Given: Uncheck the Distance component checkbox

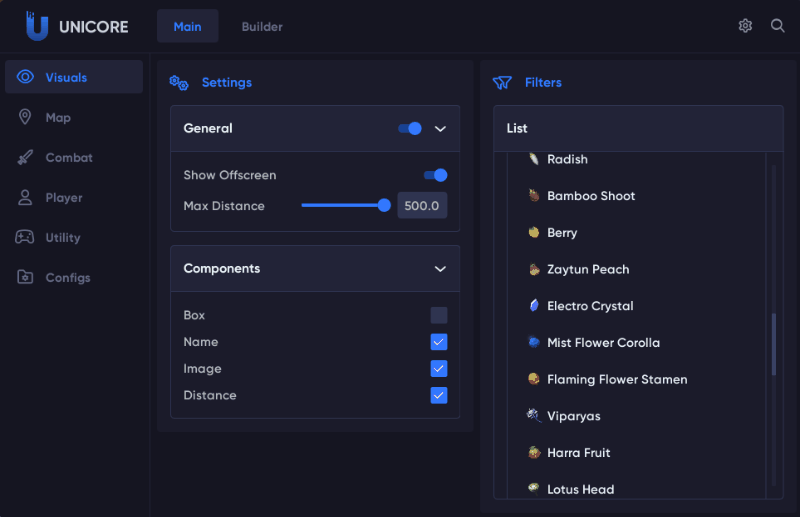Looking at the screenshot, I should click(x=439, y=395).
